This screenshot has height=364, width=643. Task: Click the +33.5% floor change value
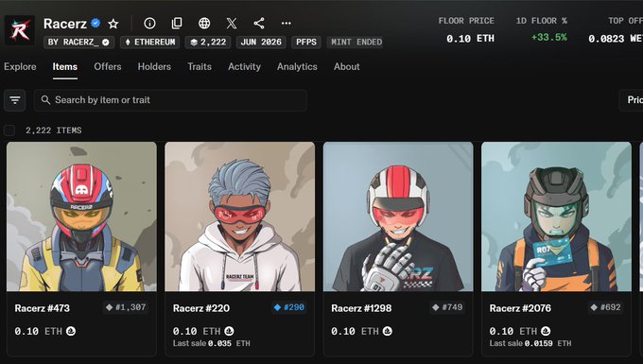click(x=549, y=37)
